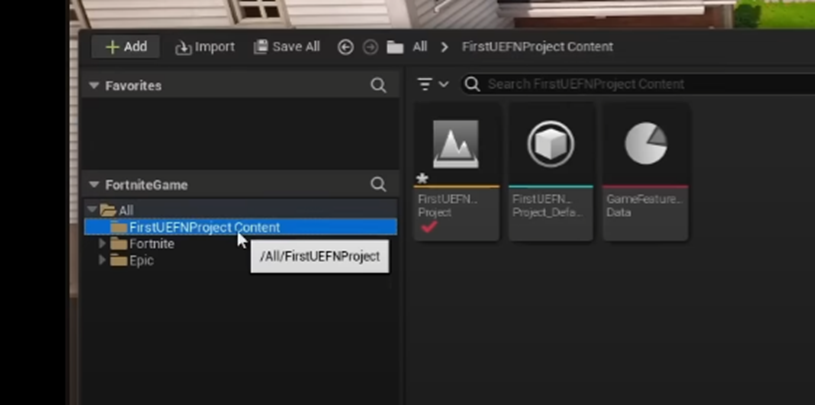Click 'FirstUEFN... Project_Defa...' asset name text
This screenshot has height=405, width=815.
(547, 206)
